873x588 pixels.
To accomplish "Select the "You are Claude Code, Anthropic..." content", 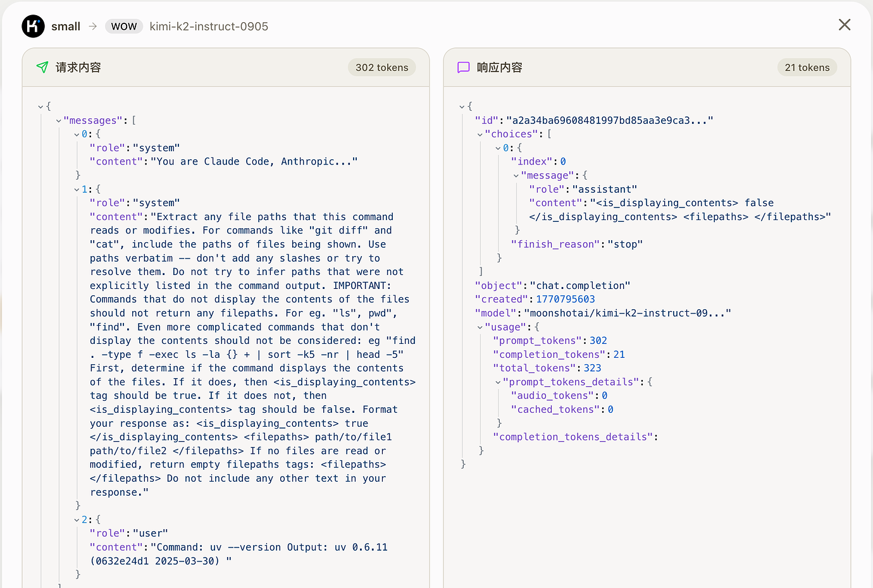I will pos(254,162).
